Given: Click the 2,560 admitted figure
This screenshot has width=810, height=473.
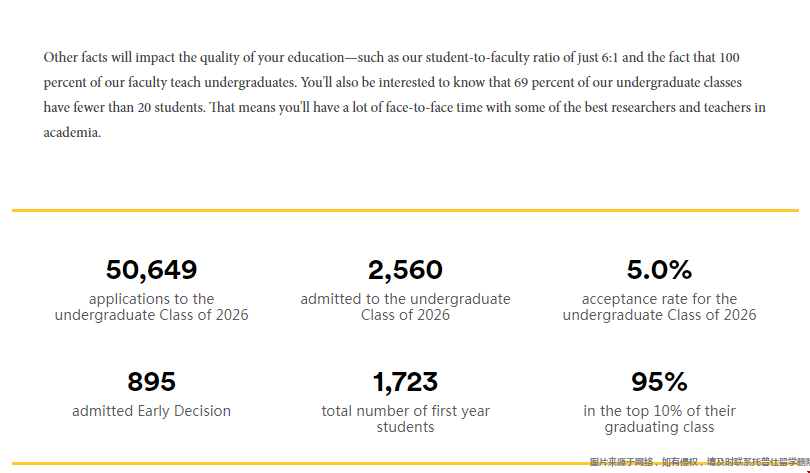Looking at the screenshot, I should coord(405,270).
